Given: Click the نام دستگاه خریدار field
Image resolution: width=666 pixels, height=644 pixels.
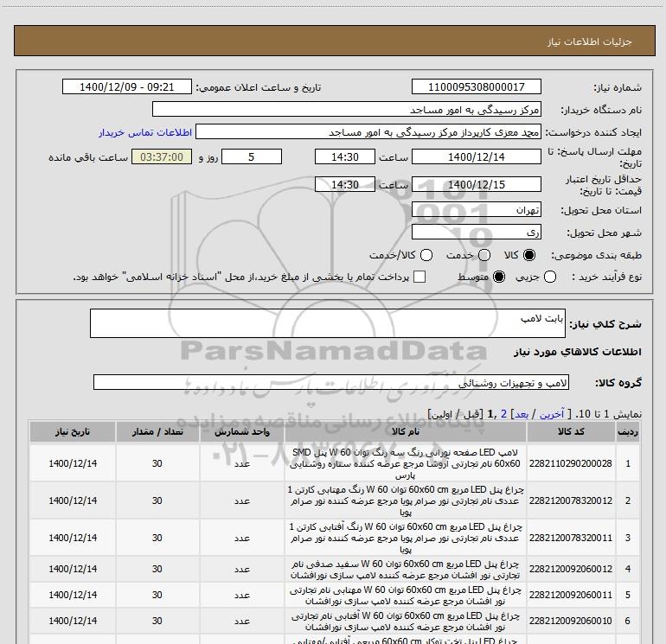Looking at the screenshot, I should (x=347, y=109).
